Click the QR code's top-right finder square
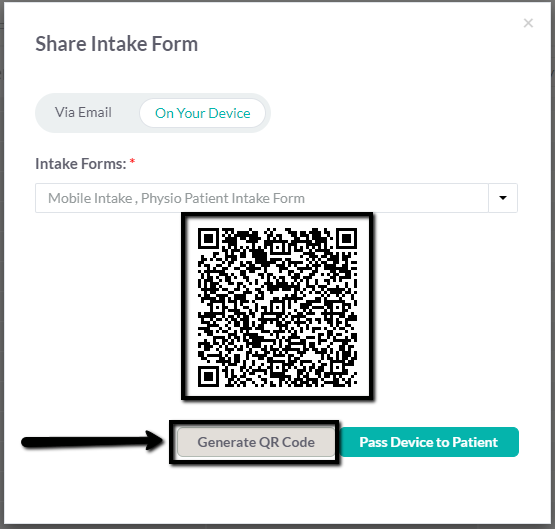Viewport: 555px width, 529px height. point(347,238)
